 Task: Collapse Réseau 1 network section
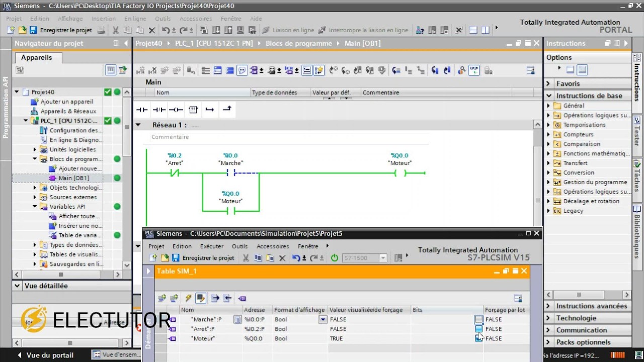pos(138,125)
